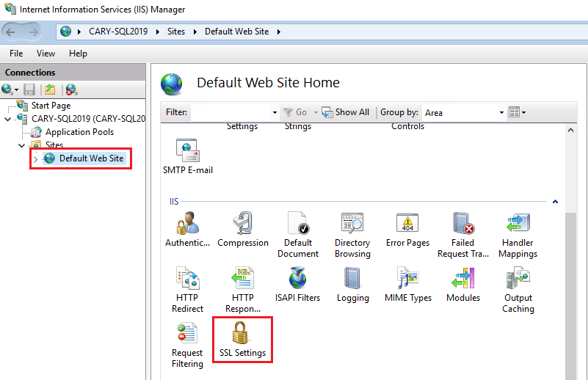Open the Authentication feature

[x=187, y=229]
